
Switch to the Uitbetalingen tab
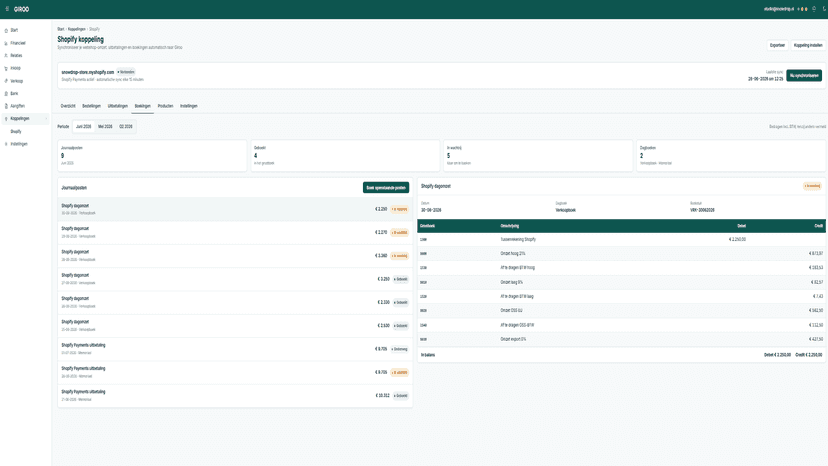(118, 106)
